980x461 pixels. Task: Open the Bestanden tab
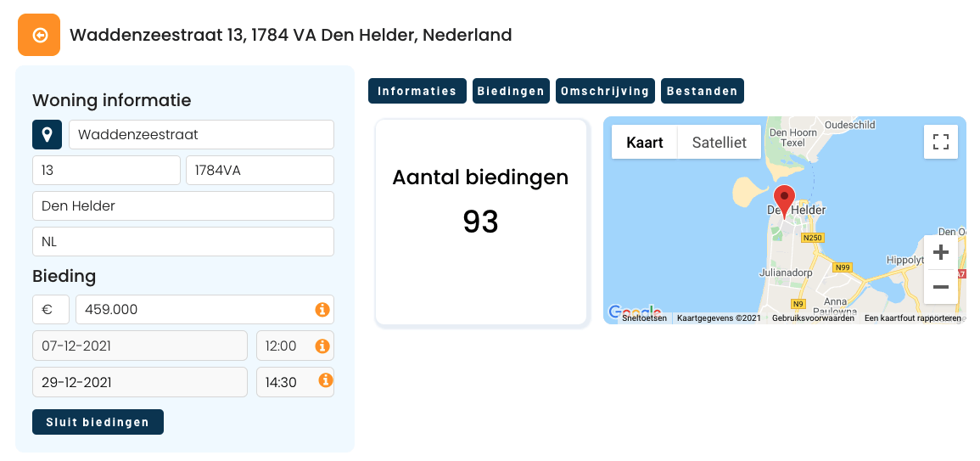pos(703,91)
